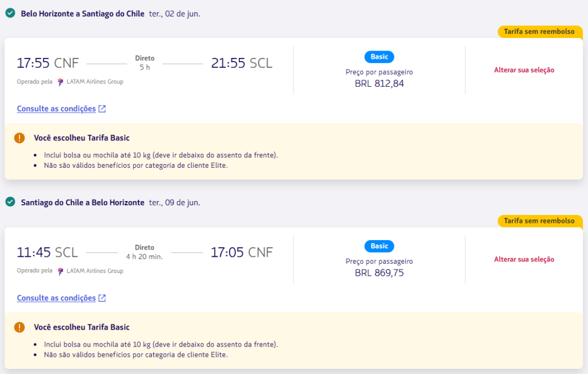588x374 pixels.
Task: Select the Basic badge above BRL 812,84
Action: pyautogui.click(x=379, y=57)
